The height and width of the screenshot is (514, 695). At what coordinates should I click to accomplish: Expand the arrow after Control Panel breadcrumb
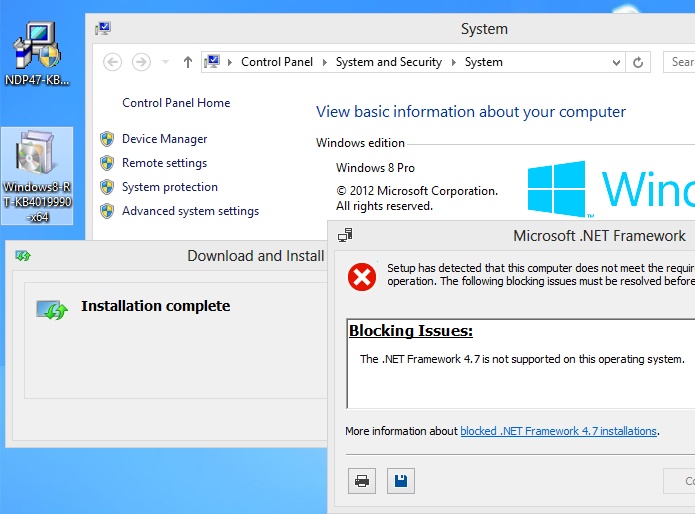click(x=325, y=62)
